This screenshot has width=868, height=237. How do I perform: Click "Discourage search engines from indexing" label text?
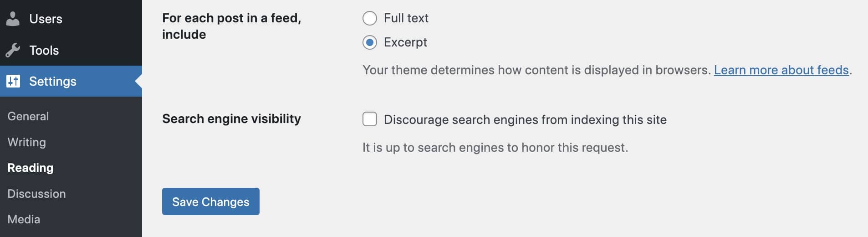pos(525,119)
